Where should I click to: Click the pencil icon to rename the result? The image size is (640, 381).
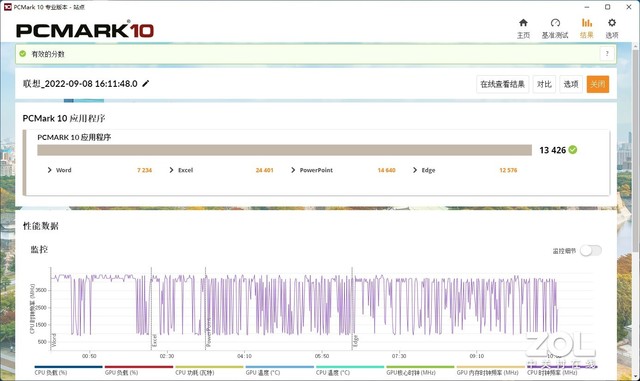pos(146,84)
